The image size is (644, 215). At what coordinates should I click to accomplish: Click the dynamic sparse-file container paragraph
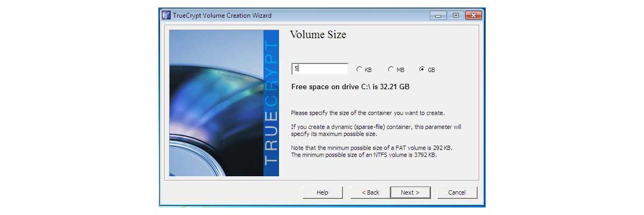point(376,130)
